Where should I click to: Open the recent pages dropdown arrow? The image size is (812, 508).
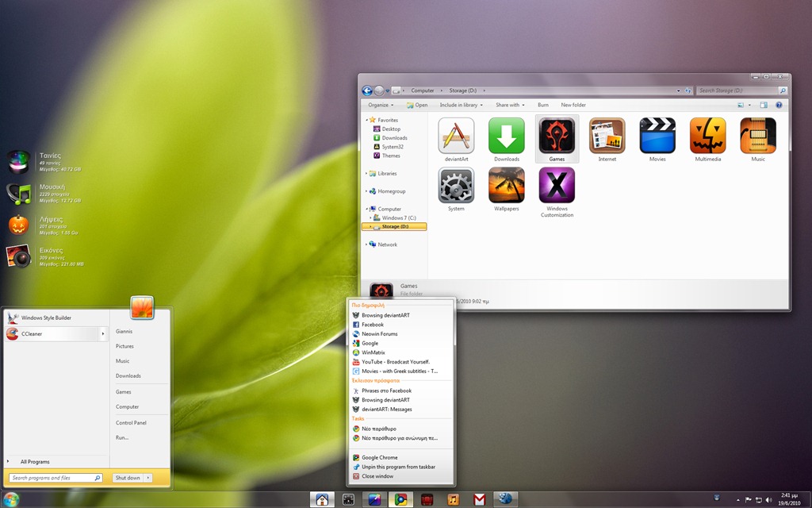pos(387,91)
